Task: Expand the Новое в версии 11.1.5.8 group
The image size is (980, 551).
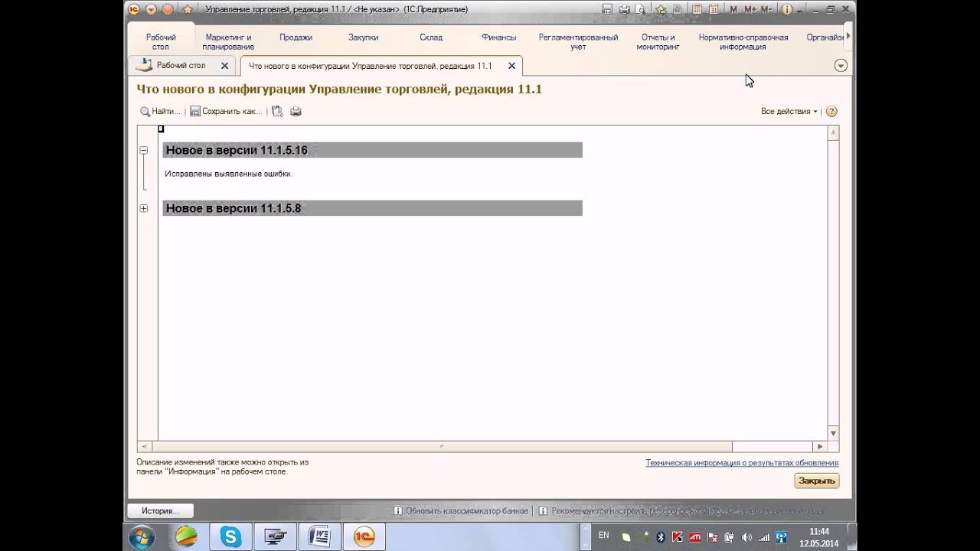Action: click(x=143, y=208)
